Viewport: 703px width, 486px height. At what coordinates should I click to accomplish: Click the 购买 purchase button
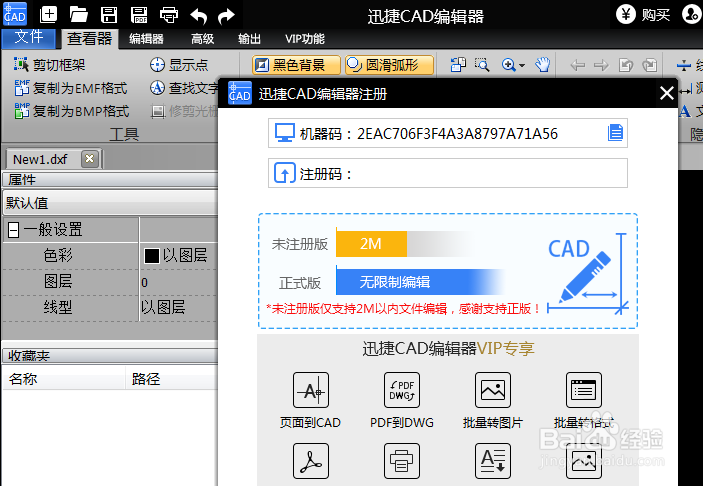pyautogui.click(x=643, y=15)
